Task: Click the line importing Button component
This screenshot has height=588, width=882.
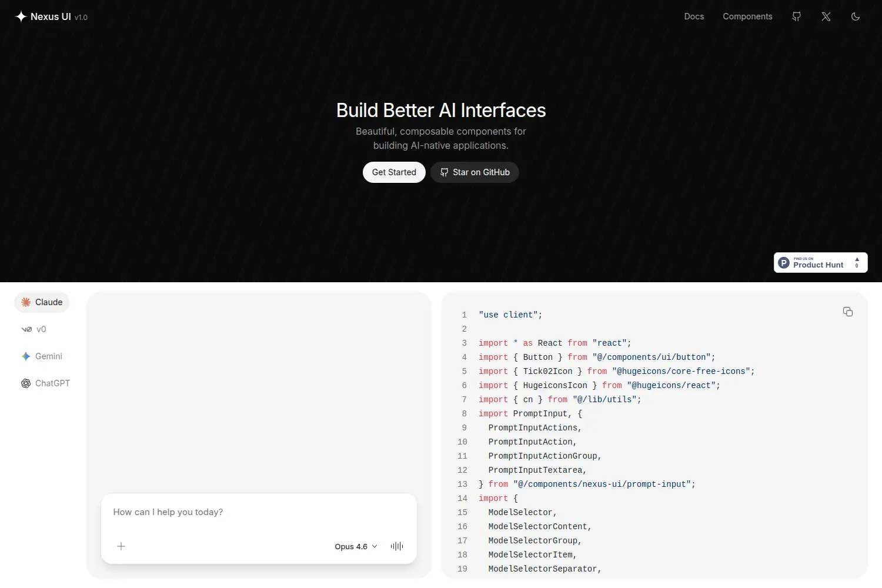Action: [597, 357]
